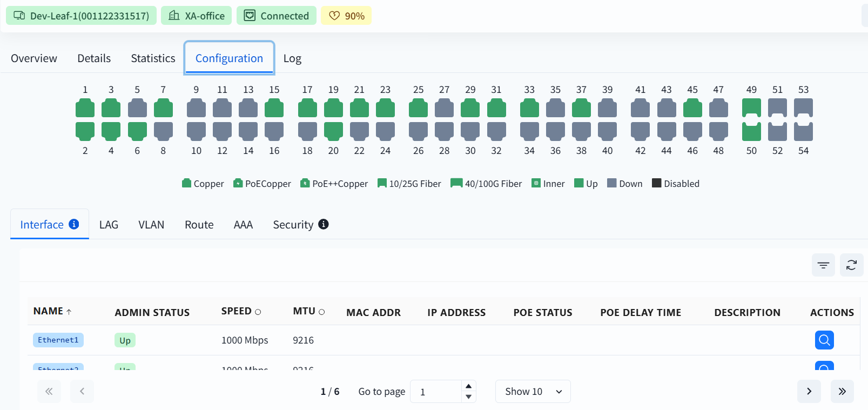Viewport: 868px width, 410px height.
Task: Click the info icon beside Interface
Action: point(74,224)
